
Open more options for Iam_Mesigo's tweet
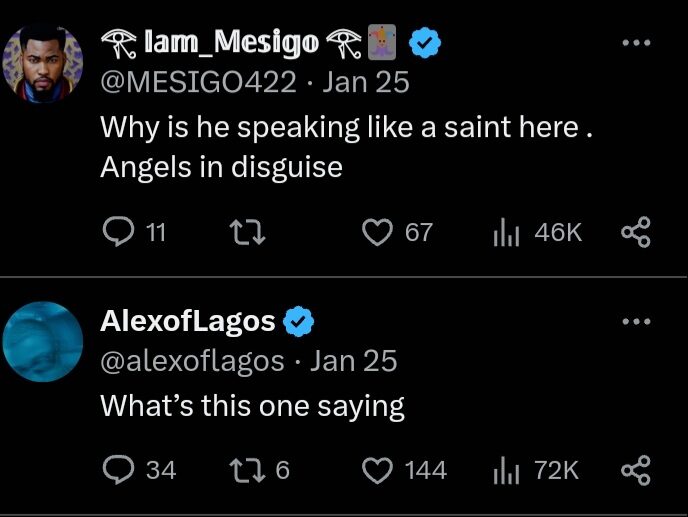[x=636, y=43]
